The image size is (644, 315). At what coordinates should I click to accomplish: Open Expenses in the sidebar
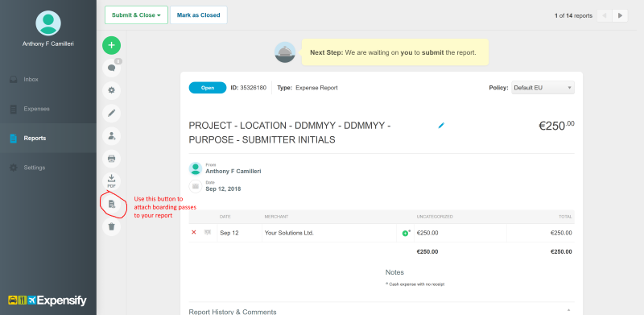point(36,109)
